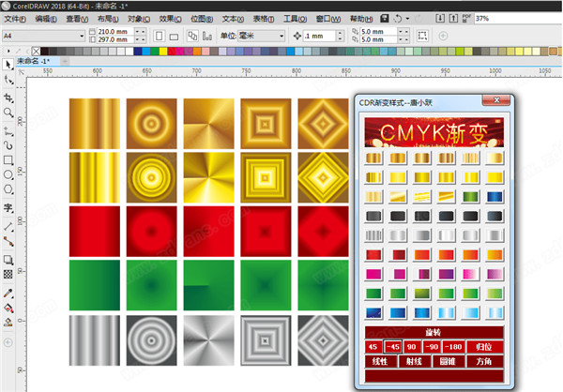563x392 pixels.
Task: Click the 圆锥 conical gradient button
Action: pyautogui.click(x=448, y=361)
